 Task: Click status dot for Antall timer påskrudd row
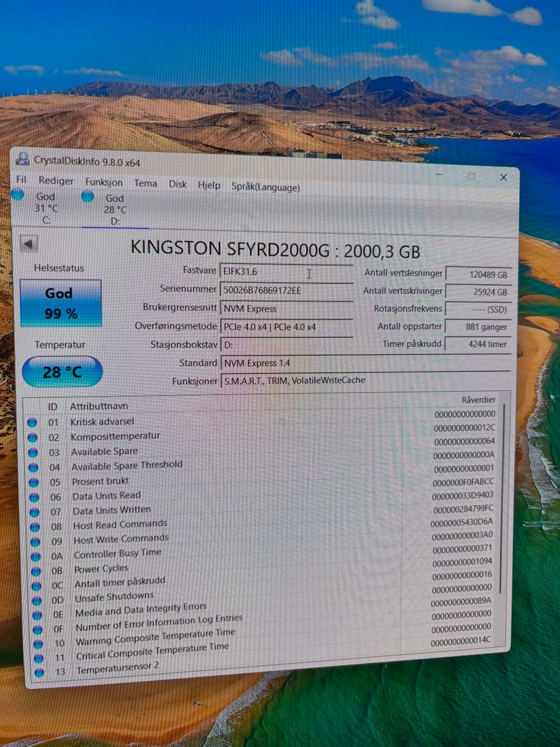coord(37,586)
